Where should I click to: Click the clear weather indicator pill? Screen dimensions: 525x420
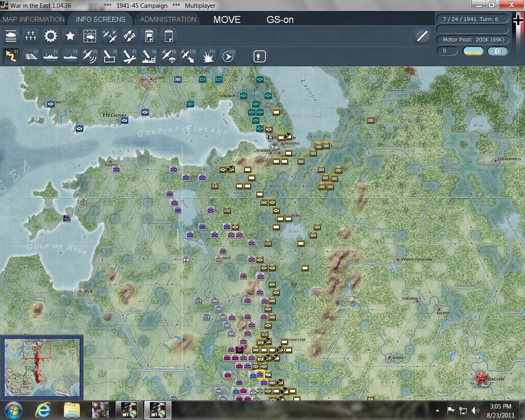pos(473,51)
